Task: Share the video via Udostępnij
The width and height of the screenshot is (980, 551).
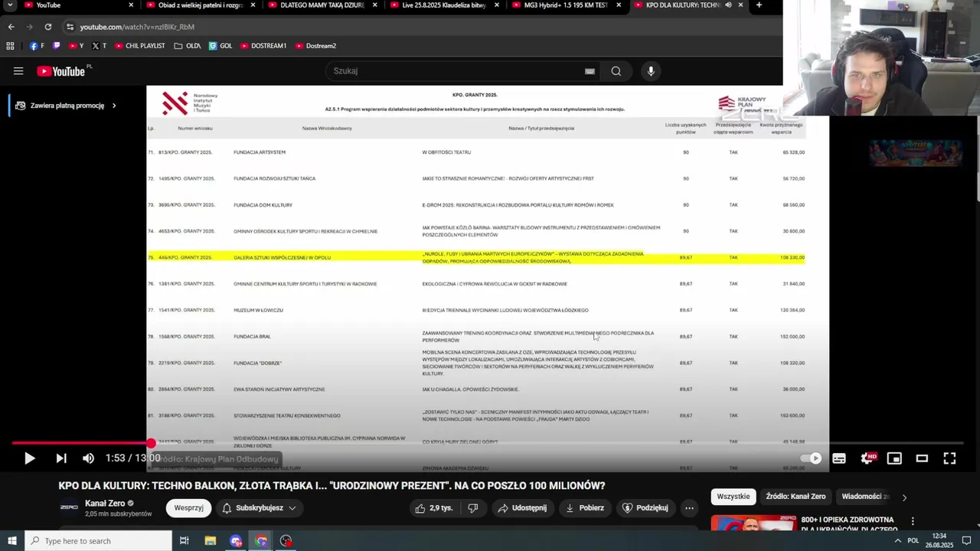Action: coord(522,508)
